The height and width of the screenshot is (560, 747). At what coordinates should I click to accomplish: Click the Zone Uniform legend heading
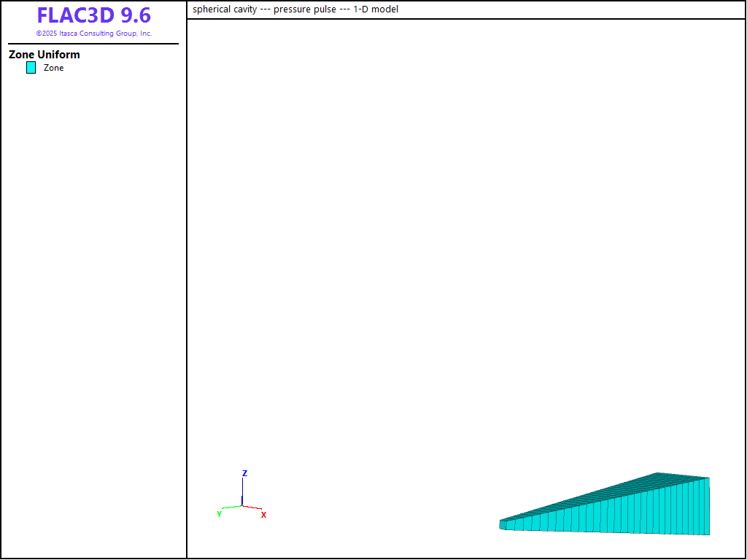coord(44,55)
